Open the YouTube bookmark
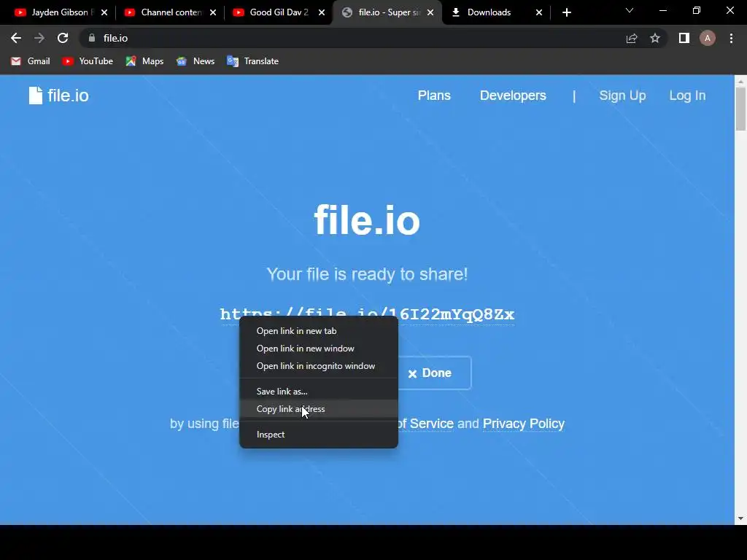 [x=88, y=61]
